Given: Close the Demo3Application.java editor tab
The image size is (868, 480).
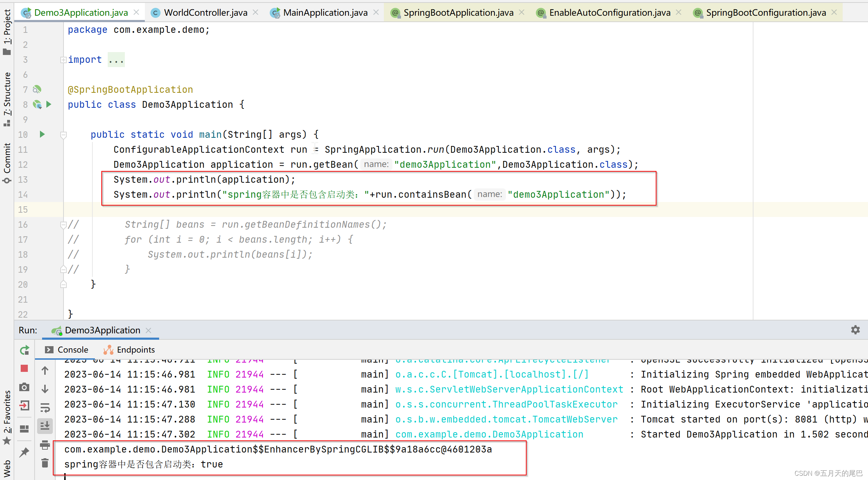Looking at the screenshot, I should pyautogui.click(x=136, y=12).
